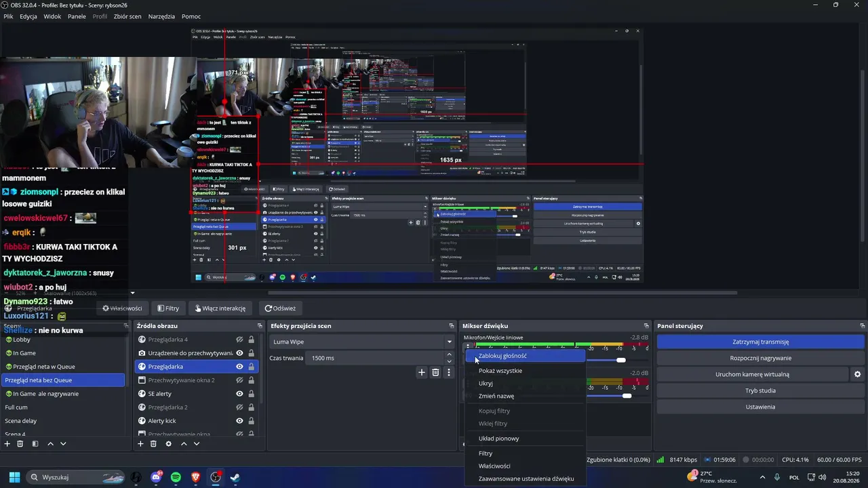
Task: Float the Efekty przejścia scen dock panel
Action: click(x=451, y=326)
